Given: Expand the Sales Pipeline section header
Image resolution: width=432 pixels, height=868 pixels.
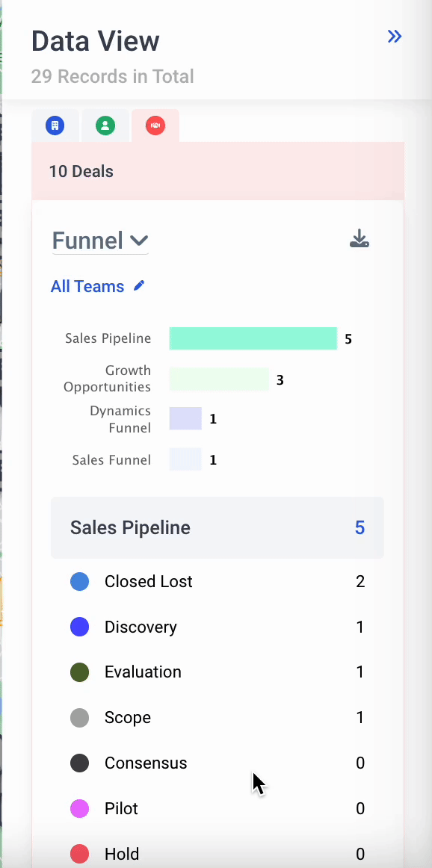Looking at the screenshot, I should 217,527.
